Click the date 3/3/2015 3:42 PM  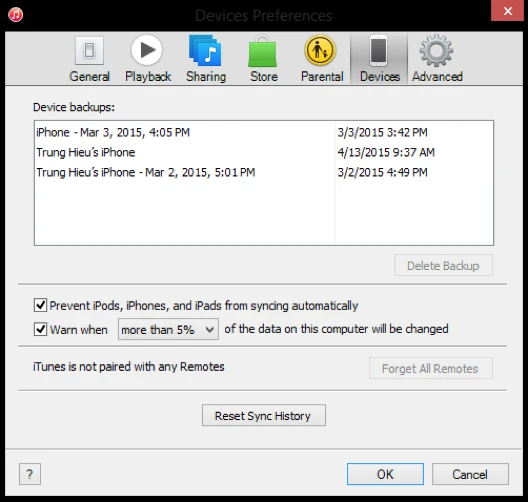click(x=383, y=132)
